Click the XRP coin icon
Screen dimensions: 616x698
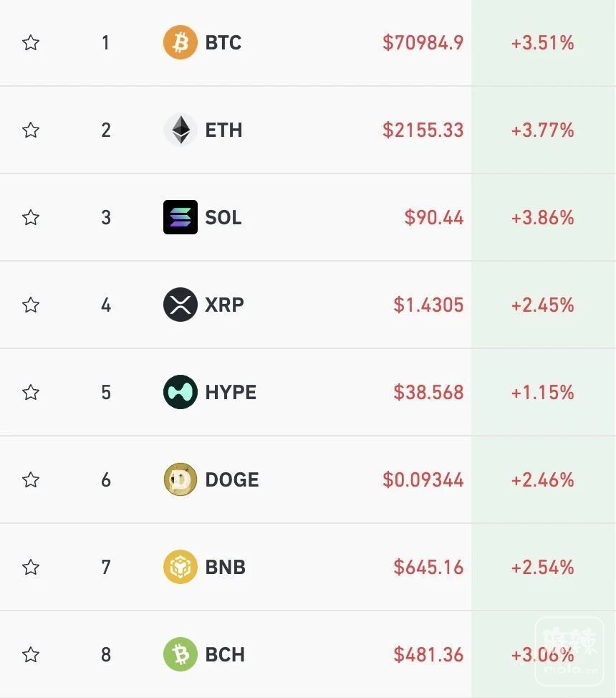180,305
